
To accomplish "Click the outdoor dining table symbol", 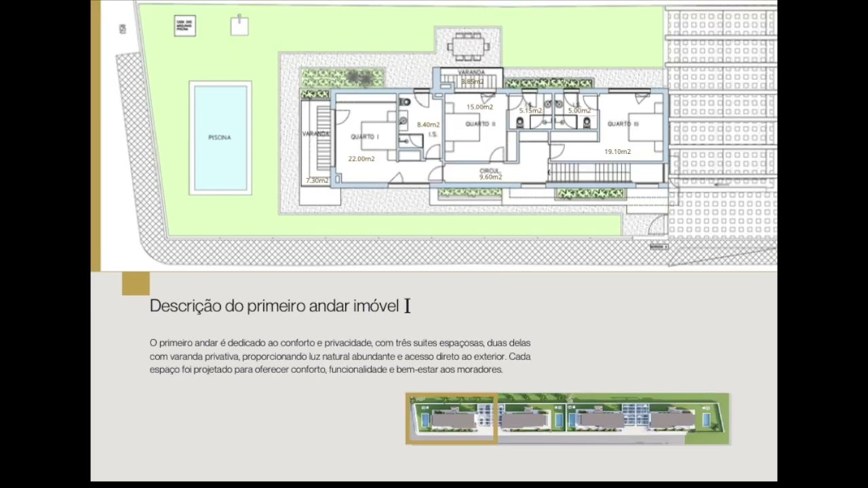I will (x=468, y=47).
